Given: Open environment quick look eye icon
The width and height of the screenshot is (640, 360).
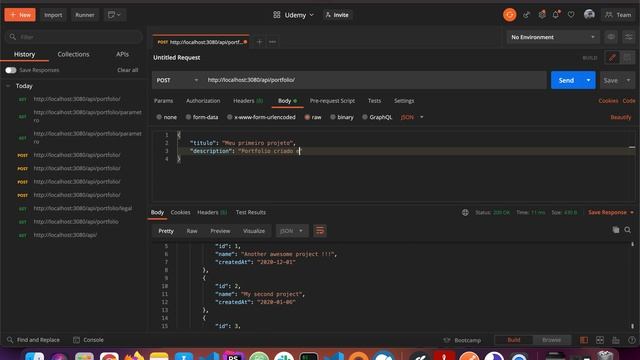Looking at the screenshot, I should (611, 37).
